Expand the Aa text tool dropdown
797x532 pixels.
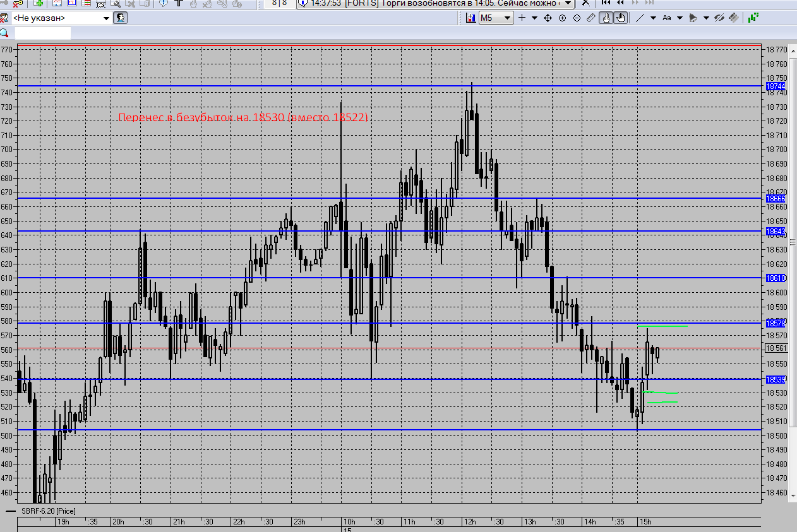pos(679,18)
